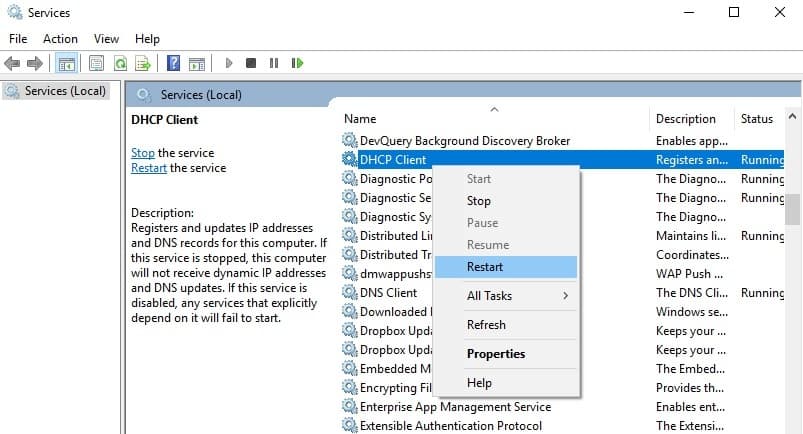Click the Stop Service square icon
803x434 pixels.
[251, 63]
